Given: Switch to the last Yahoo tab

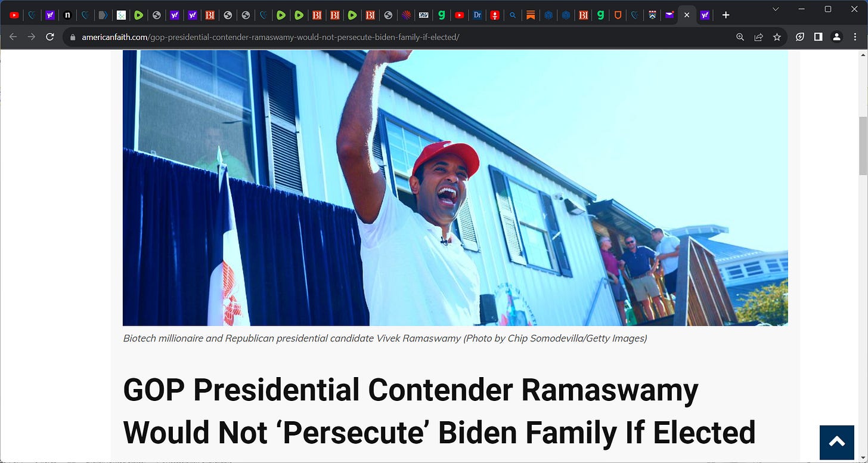Looking at the screenshot, I should (x=705, y=15).
